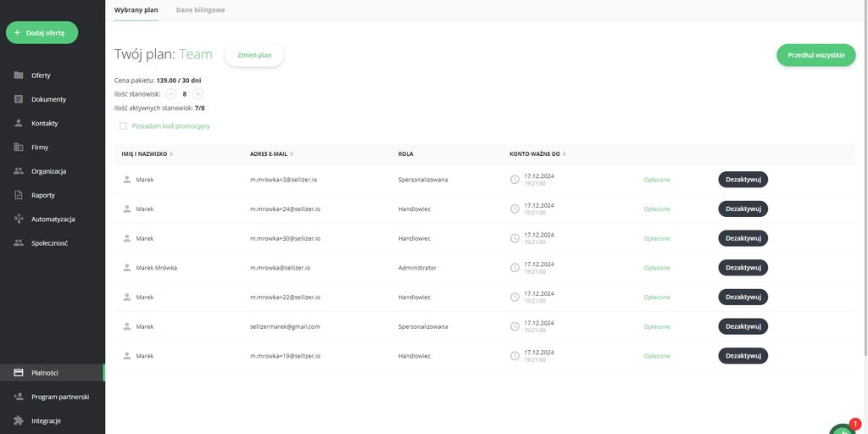The width and height of the screenshot is (868, 434).
Task: Open the Kontakty person icon
Action: (19, 123)
